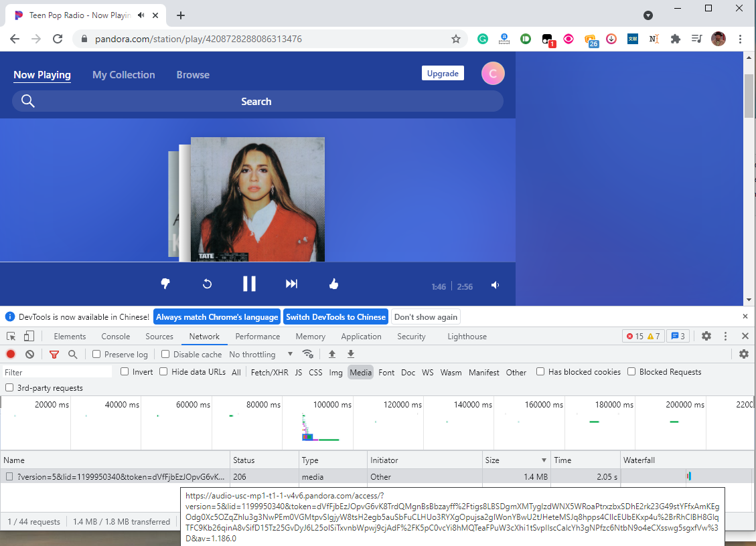Viewport: 756px width, 546px height.
Task: Toggle the device toolbar icon
Action: pos(29,336)
